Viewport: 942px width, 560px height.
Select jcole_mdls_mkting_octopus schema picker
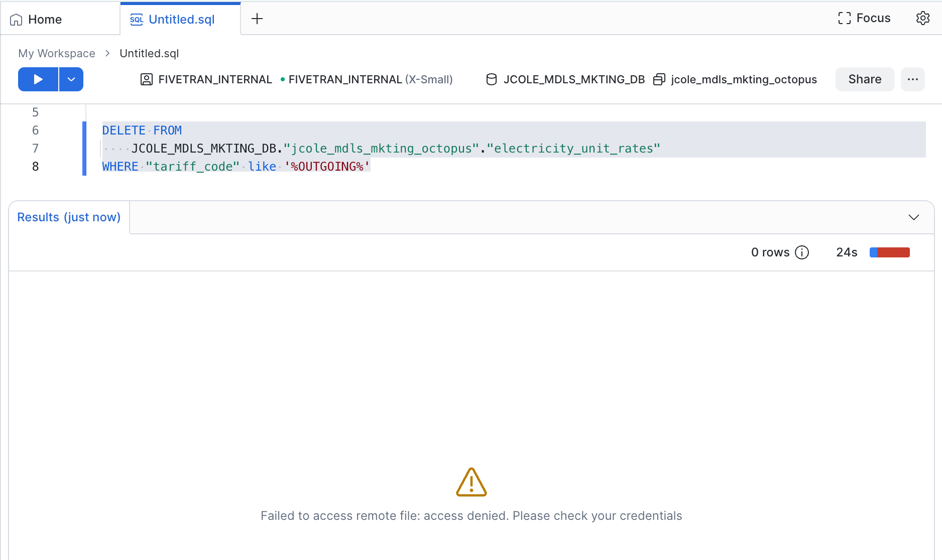735,79
